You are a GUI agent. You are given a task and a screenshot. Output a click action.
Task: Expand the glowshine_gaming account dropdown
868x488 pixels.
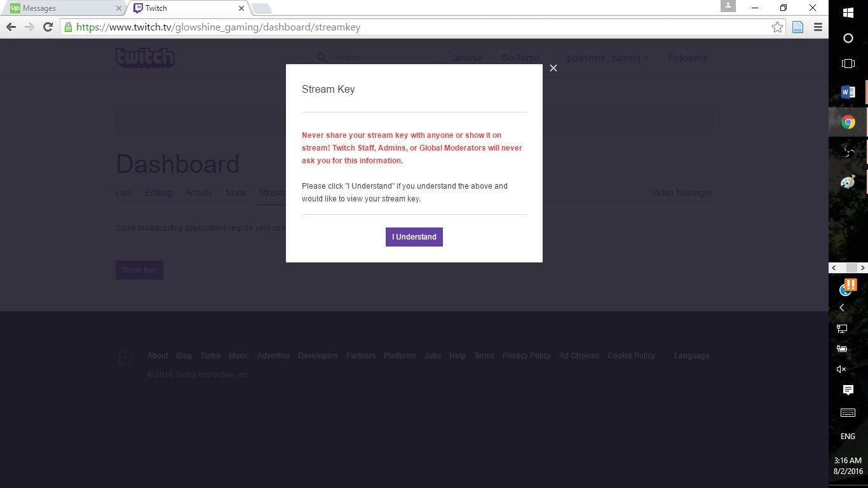pos(607,58)
